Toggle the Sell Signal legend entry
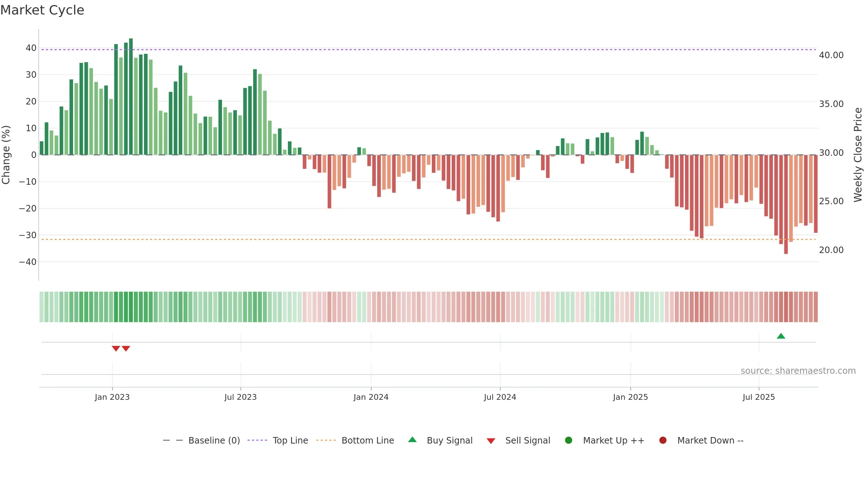 [518, 440]
